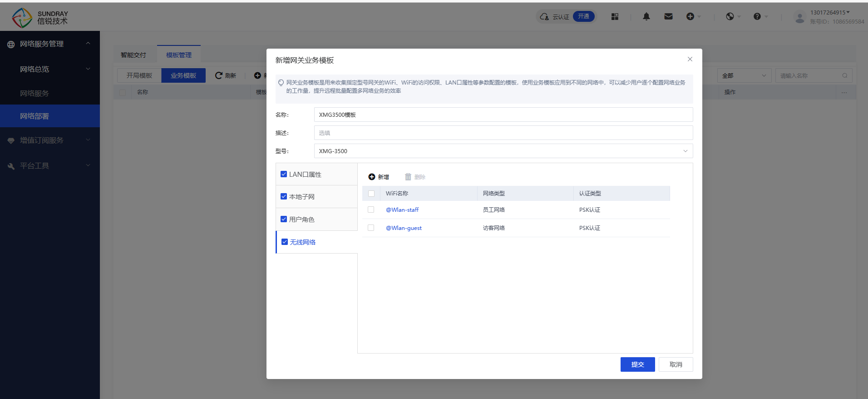The width and height of the screenshot is (868, 399).
Task: Select the 无线网络 section tab
Action: pyautogui.click(x=303, y=242)
